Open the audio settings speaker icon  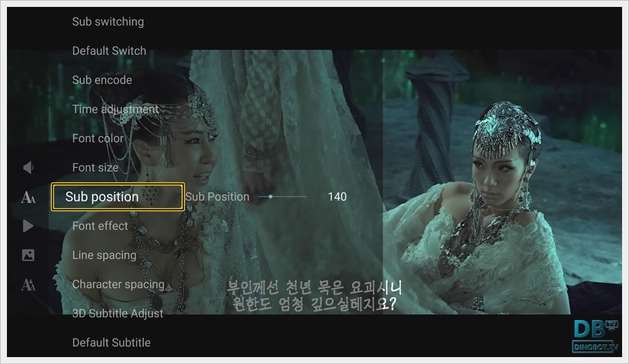28,168
